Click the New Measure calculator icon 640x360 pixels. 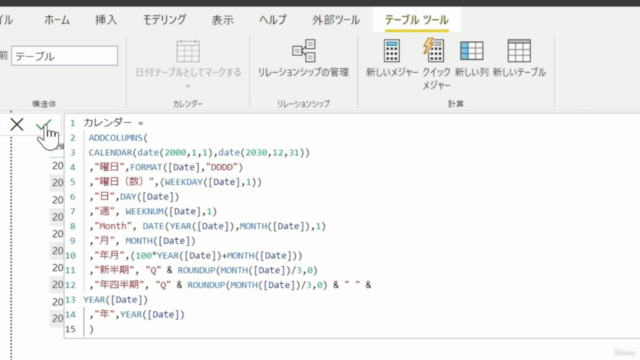[x=391, y=51]
